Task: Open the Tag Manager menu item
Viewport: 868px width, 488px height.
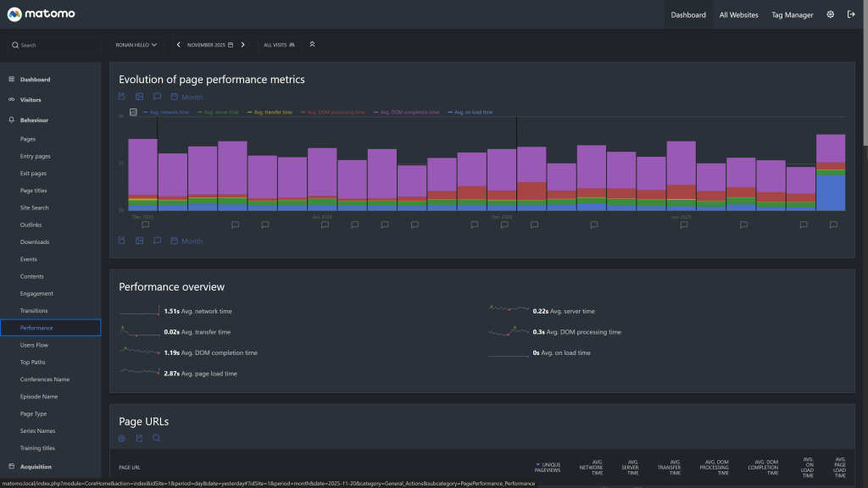Action: pyautogui.click(x=792, y=14)
